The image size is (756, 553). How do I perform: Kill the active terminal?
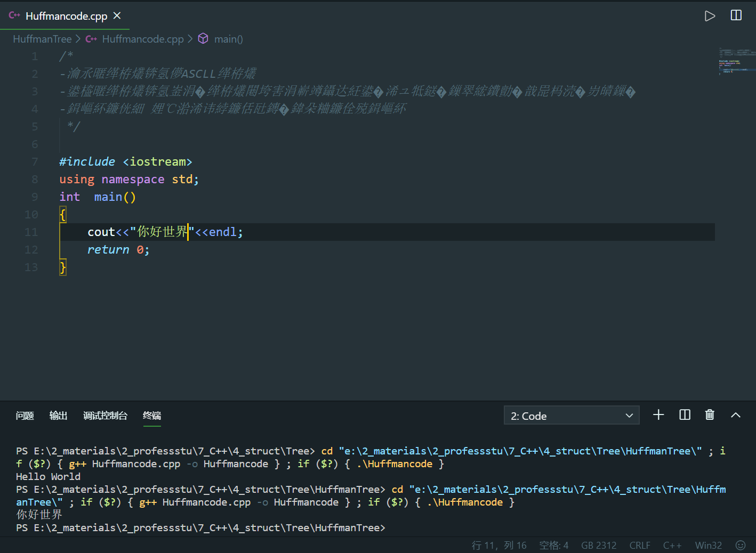710,415
